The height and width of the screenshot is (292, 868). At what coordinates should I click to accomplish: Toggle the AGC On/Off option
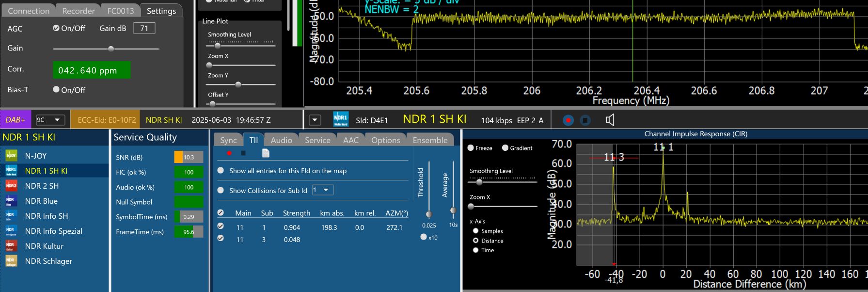56,28
